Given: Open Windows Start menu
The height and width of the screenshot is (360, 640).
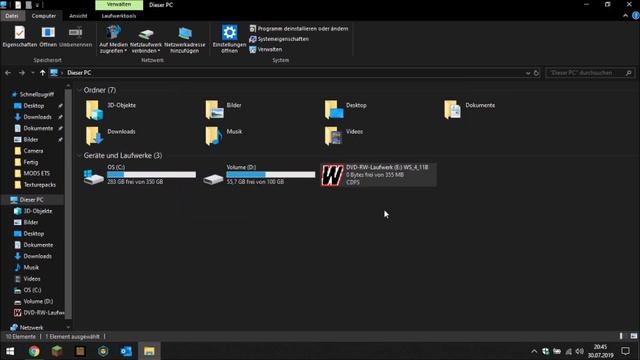Looking at the screenshot, I should (10, 351).
